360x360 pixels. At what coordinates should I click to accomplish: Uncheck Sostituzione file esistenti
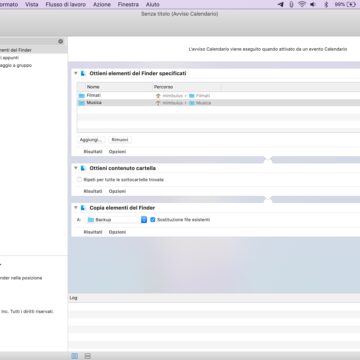tap(153, 220)
